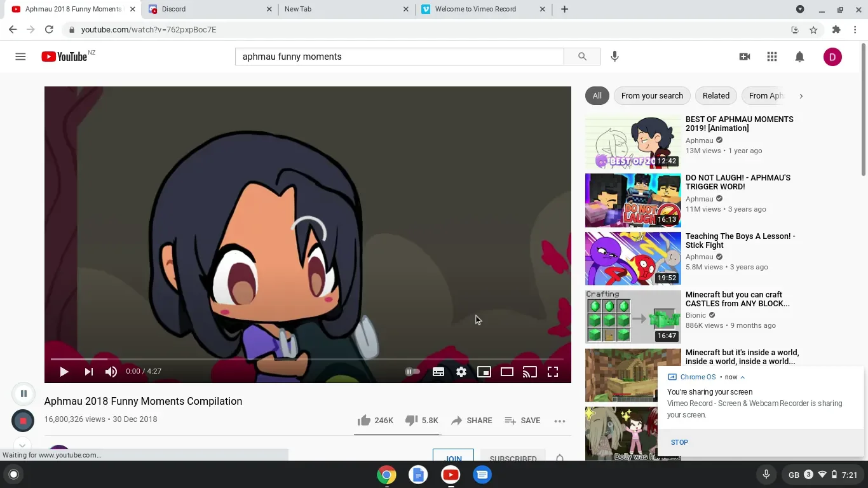Open the player settings gear
This screenshot has height=488, width=868.
[x=461, y=372]
